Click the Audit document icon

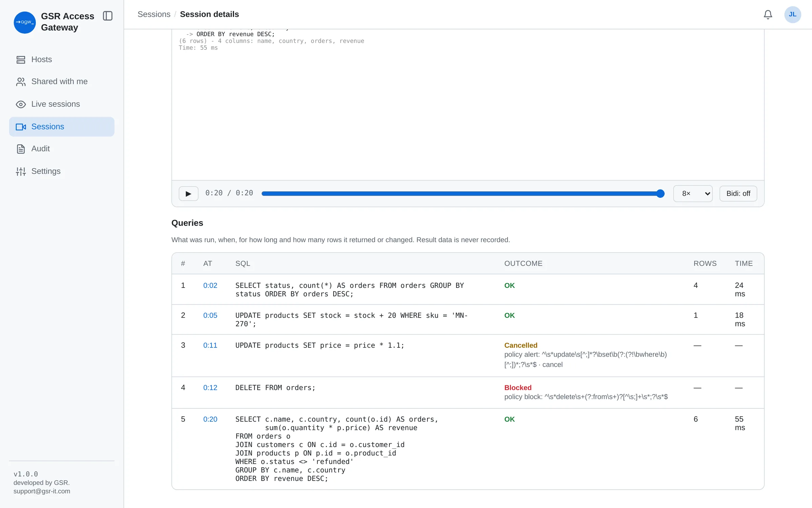(x=21, y=149)
